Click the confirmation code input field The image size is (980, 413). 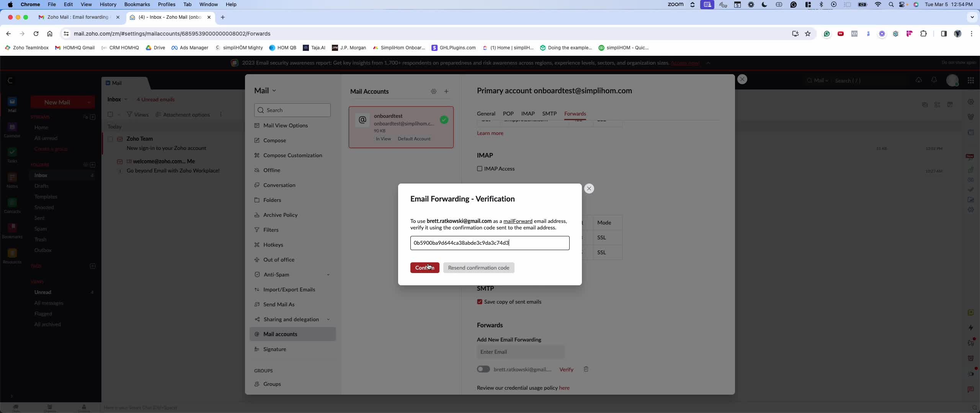[490, 243]
